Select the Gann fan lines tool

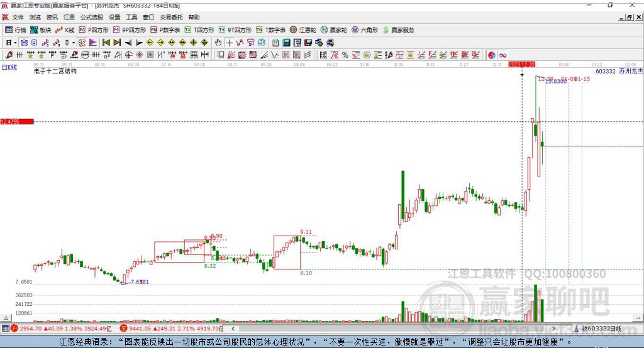[231, 55]
